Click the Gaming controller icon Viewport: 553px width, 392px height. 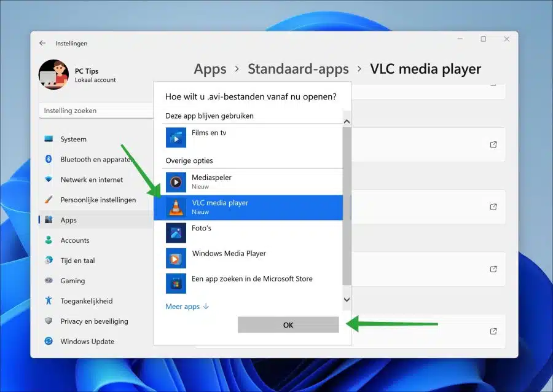click(49, 281)
